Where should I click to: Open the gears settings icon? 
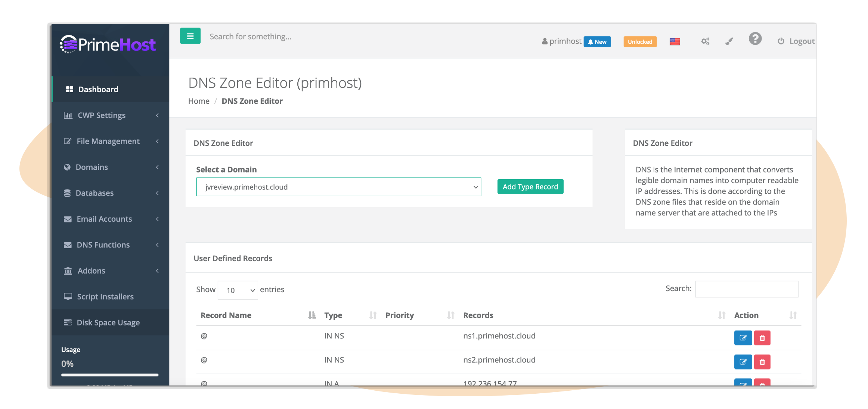pos(705,41)
